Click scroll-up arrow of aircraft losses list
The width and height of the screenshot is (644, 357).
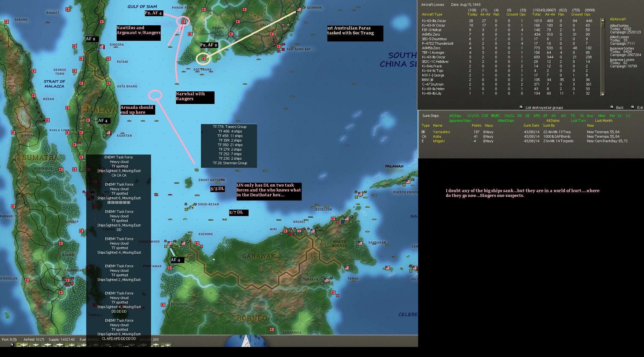click(x=603, y=20)
